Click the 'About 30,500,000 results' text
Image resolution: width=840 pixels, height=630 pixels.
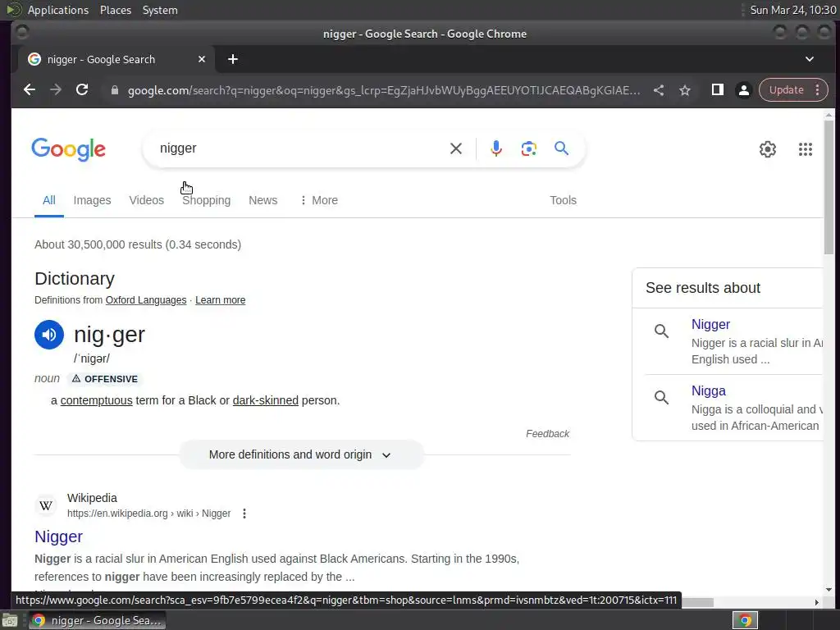pos(138,244)
